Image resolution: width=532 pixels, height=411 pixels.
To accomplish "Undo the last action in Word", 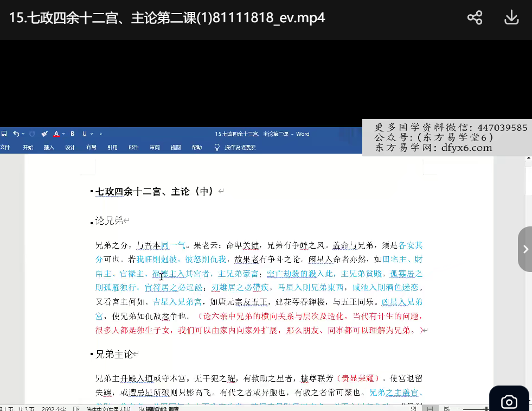I will click(16, 134).
